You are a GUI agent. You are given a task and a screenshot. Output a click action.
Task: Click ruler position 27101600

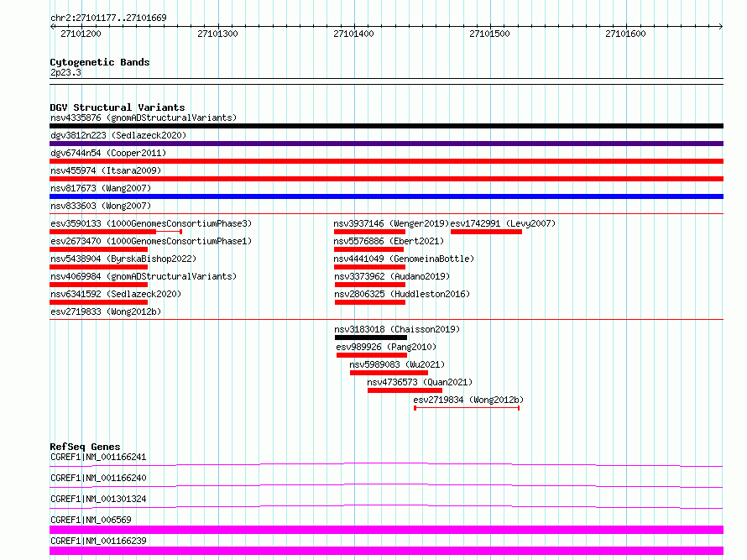tap(625, 34)
